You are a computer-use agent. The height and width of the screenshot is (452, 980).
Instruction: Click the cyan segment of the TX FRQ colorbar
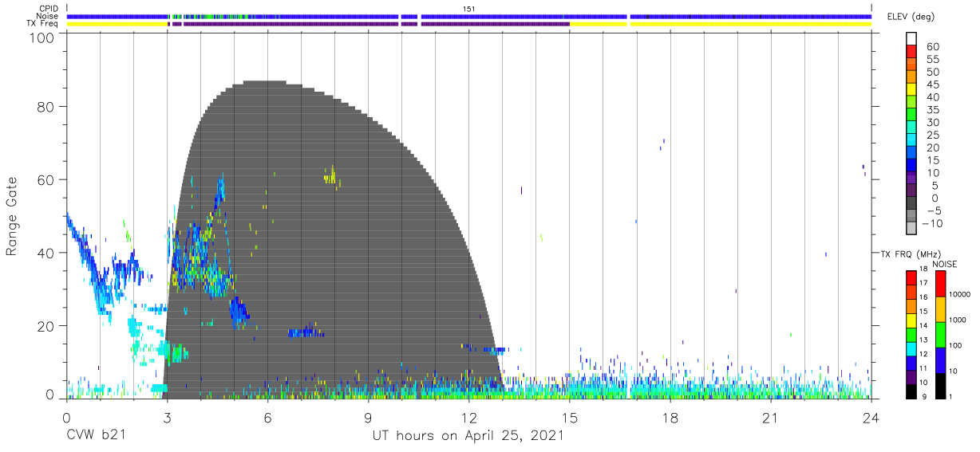point(911,348)
